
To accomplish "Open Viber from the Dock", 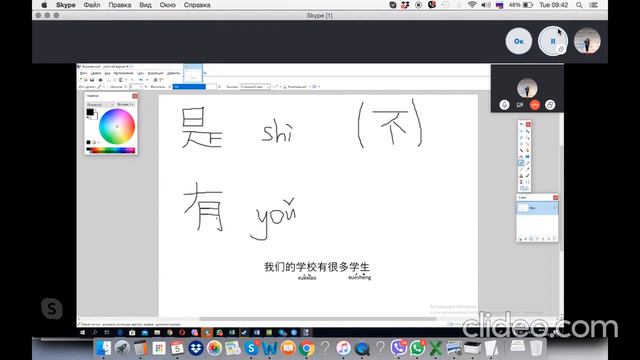I will 398,348.
